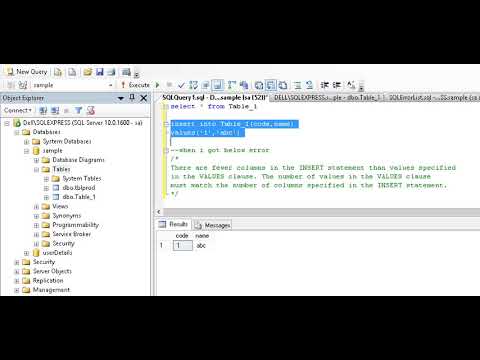Viewport: 480px width, 360px height.
Task: Click the New Query toolbar button
Action: (27, 72)
